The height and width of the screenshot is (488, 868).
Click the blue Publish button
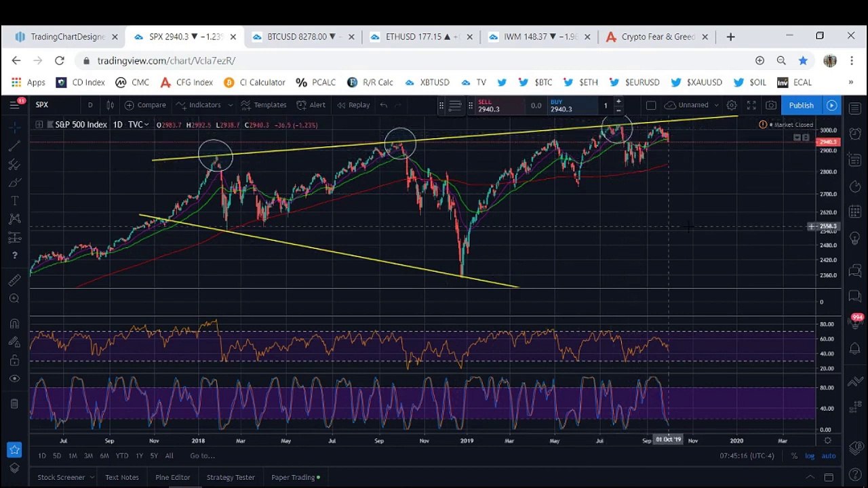801,105
